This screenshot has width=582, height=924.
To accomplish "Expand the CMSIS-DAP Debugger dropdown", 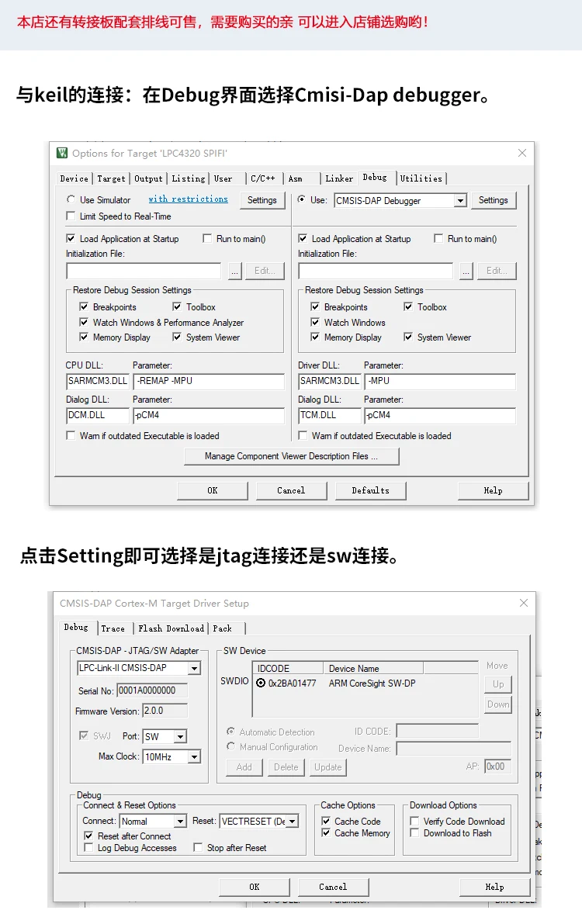I will 460,201.
